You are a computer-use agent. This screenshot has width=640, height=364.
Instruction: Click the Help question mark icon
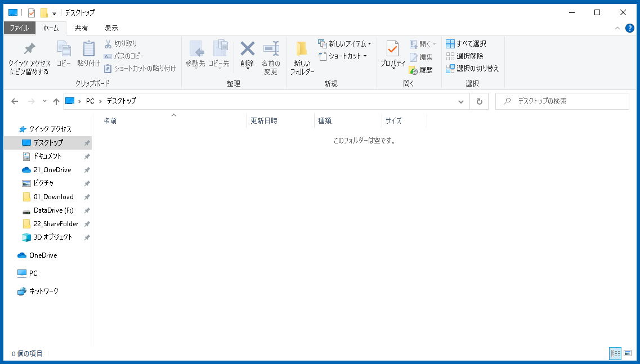(629, 28)
